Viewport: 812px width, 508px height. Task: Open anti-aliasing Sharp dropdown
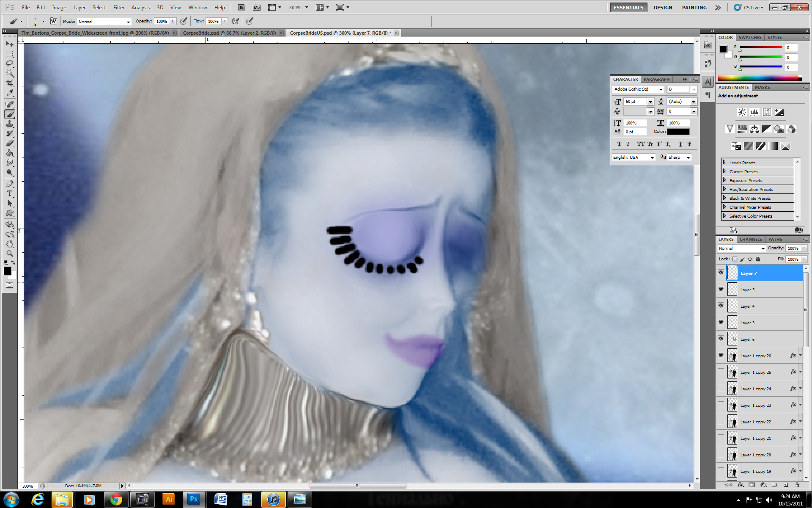pyautogui.click(x=680, y=157)
